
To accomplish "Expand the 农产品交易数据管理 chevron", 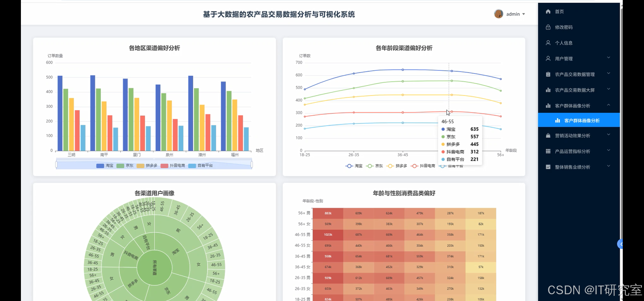I will click(609, 73).
